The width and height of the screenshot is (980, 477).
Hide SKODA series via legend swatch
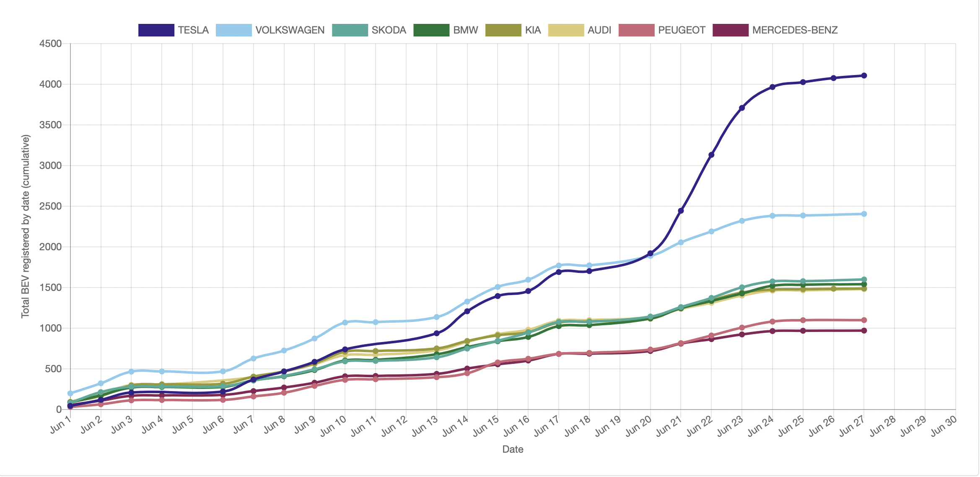[x=350, y=30]
